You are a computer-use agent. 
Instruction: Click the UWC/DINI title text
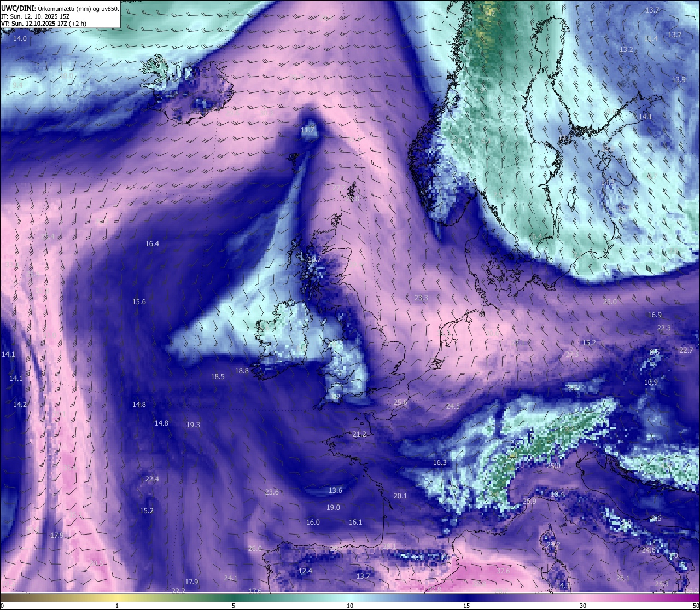tap(18, 9)
